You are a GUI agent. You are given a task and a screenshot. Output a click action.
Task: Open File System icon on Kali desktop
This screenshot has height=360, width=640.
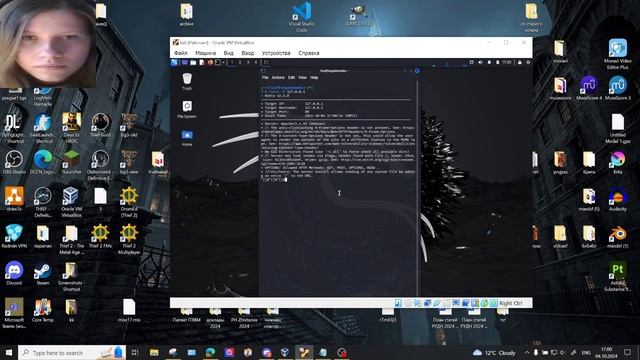[x=187, y=109]
